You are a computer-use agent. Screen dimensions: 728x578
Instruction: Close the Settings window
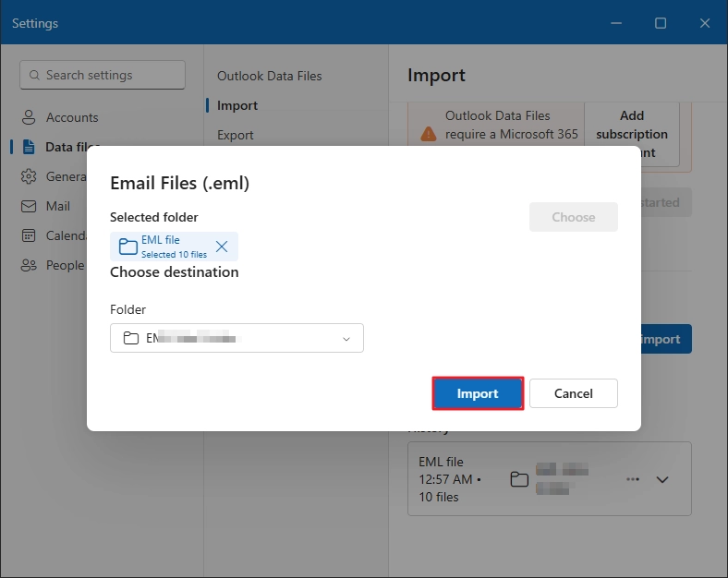(x=705, y=23)
